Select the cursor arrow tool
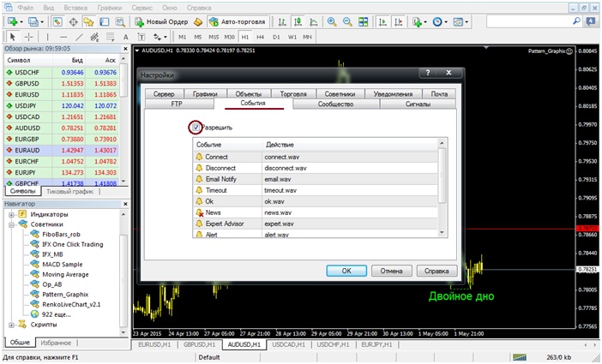Image resolution: width=602 pixels, height=364 pixels. [12, 37]
